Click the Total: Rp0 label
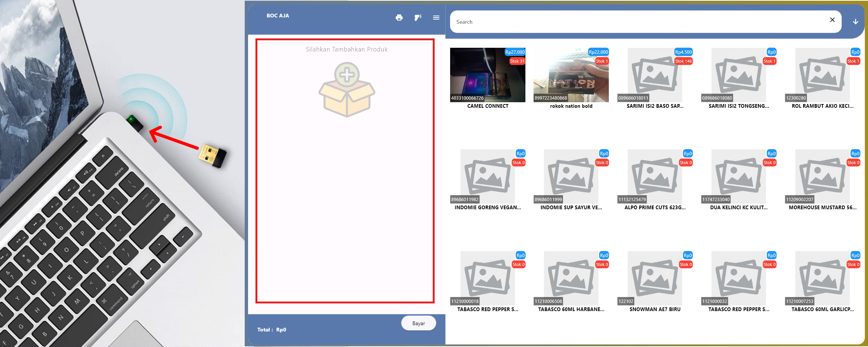This screenshot has width=868, height=347. tap(272, 330)
